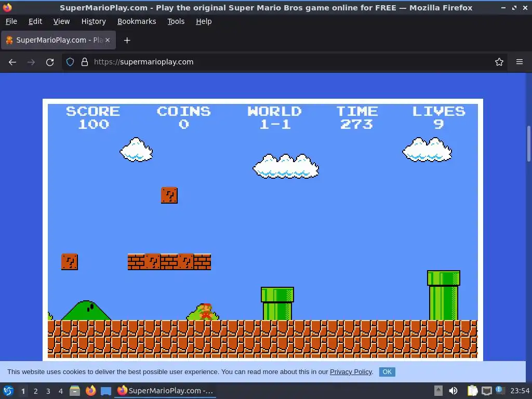Switch to workspace 2
532x399 pixels.
tap(36, 391)
